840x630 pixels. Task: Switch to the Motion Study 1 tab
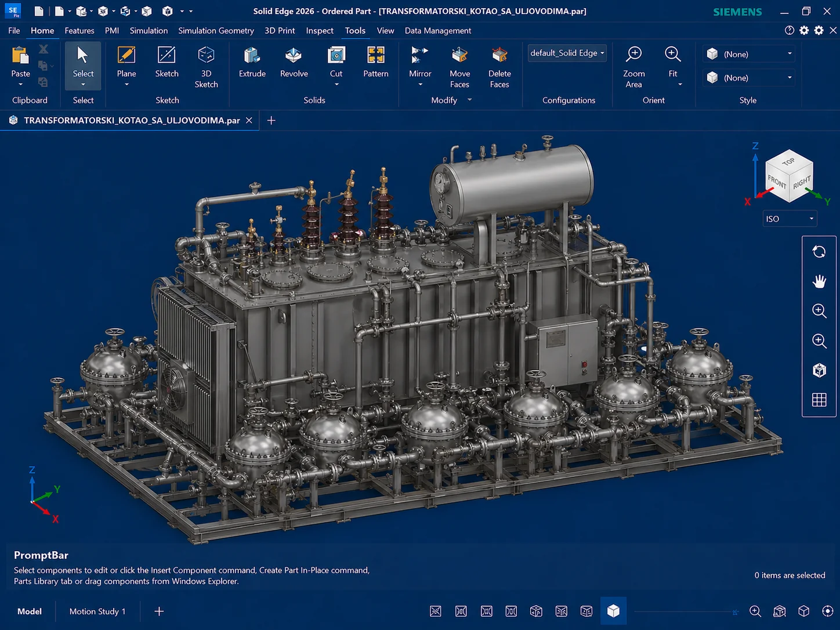click(97, 611)
